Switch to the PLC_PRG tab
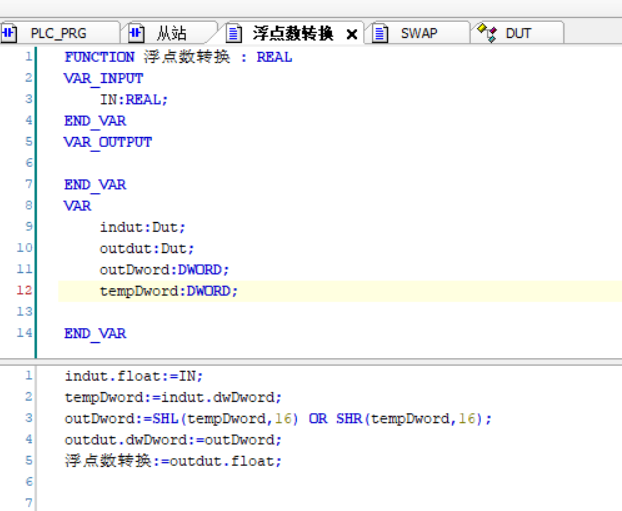Image resolution: width=622 pixels, height=511 pixels. [58, 33]
